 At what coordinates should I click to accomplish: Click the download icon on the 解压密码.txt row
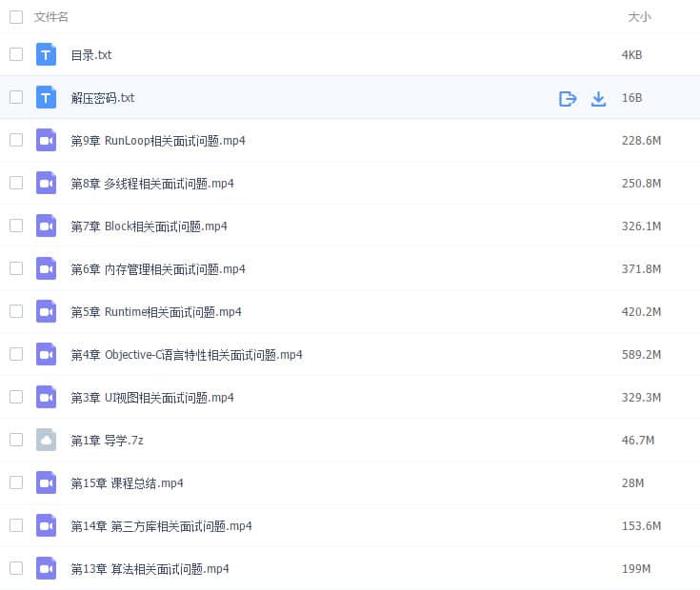point(598,99)
